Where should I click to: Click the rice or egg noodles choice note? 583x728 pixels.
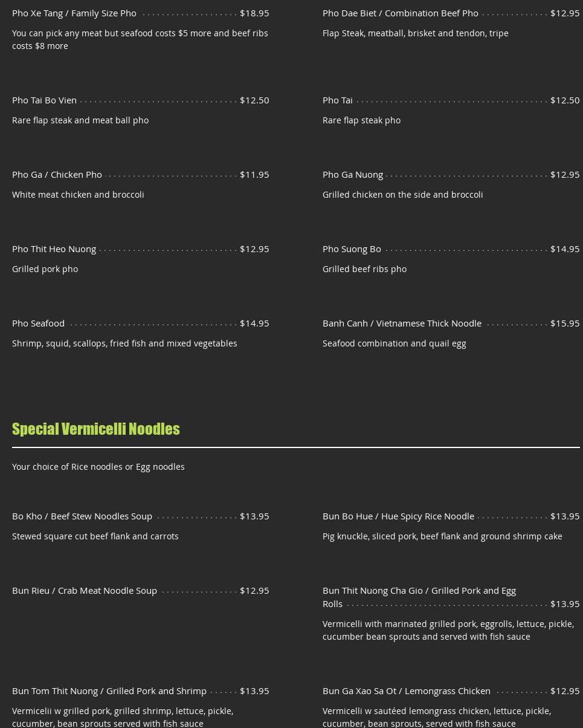tap(98, 466)
